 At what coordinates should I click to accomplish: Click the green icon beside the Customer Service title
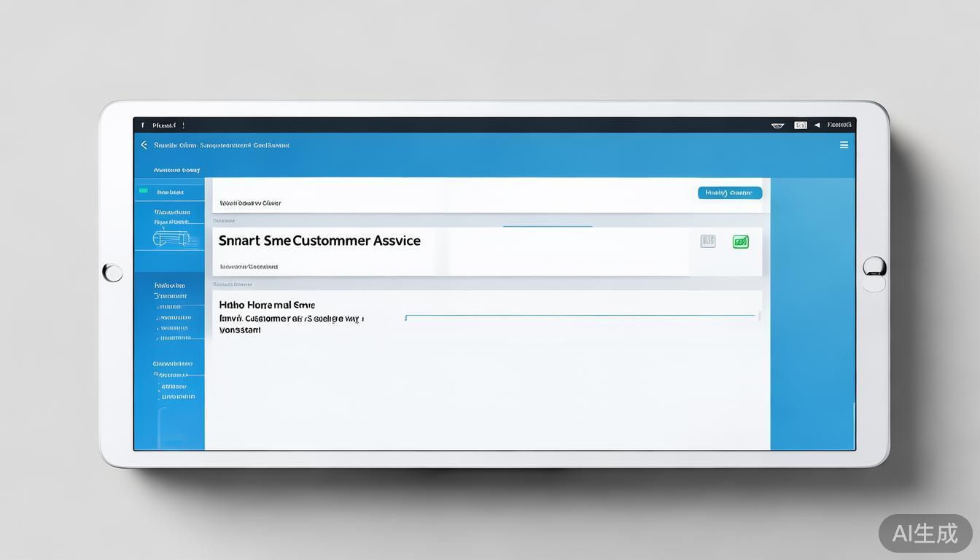(740, 241)
